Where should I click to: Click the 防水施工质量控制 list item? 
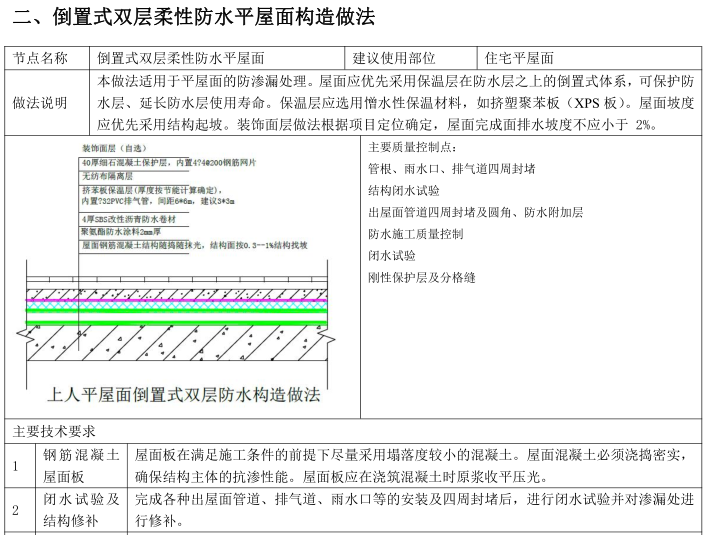point(416,233)
